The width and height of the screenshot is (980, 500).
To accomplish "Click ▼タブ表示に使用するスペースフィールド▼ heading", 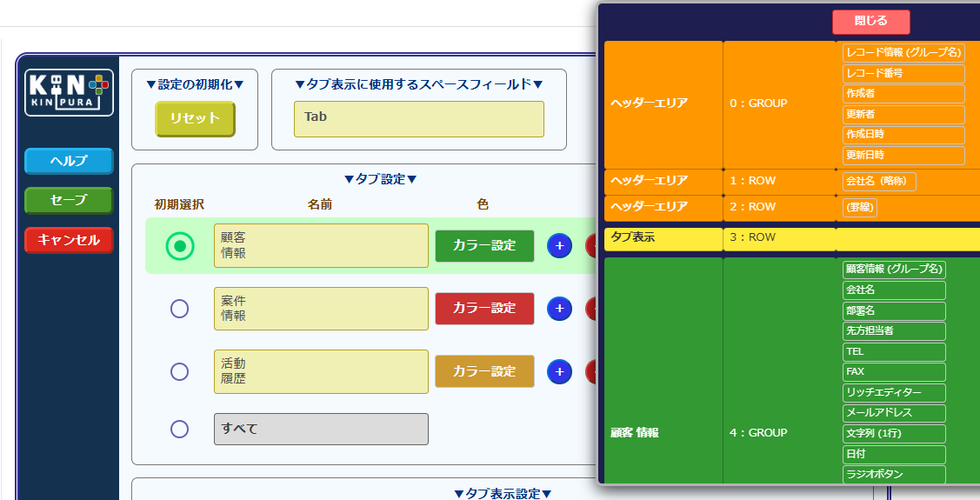I will tap(419, 84).
